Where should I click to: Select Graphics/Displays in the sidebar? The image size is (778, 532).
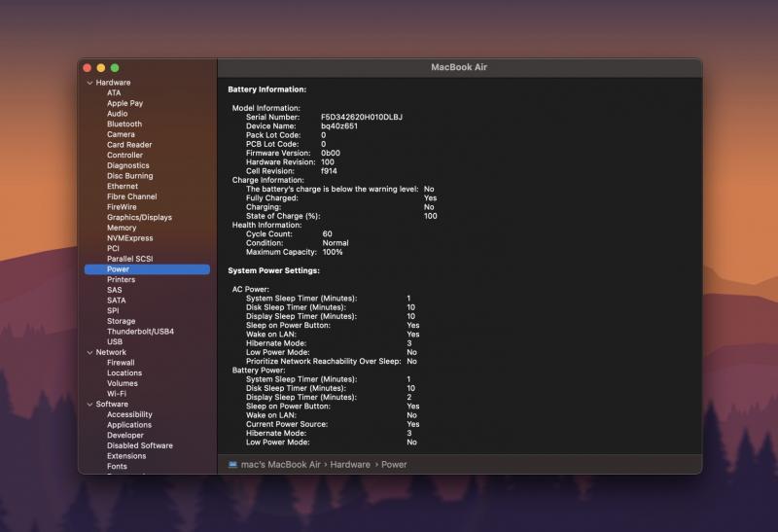[x=139, y=218]
